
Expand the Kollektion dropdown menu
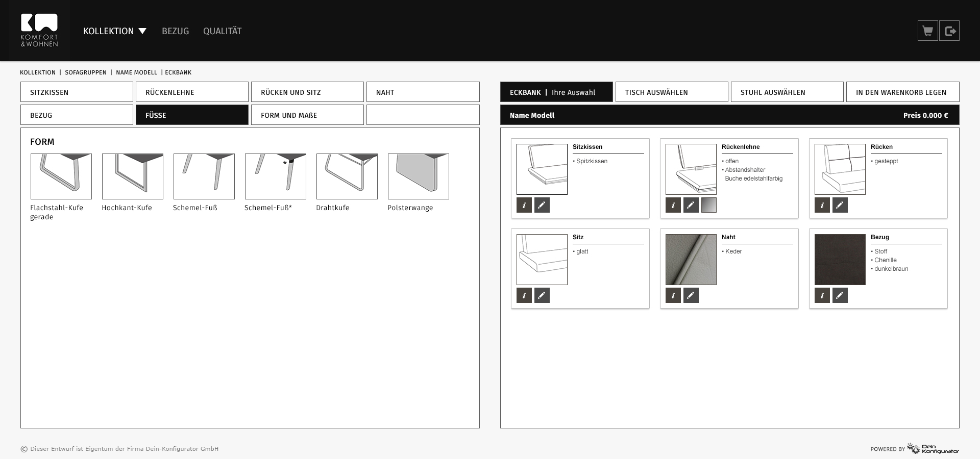tap(115, 31)
